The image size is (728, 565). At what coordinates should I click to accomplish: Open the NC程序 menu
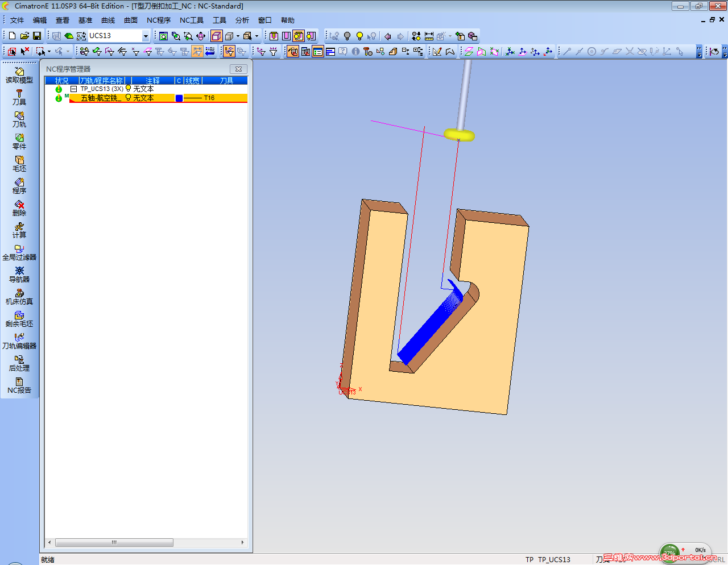(x=159, y=20)
